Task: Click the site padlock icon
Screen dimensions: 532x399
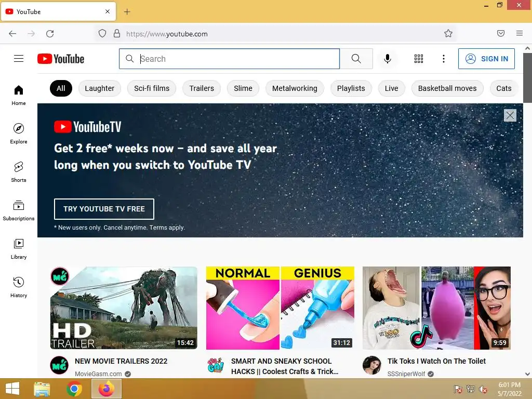Action: click(x=117, y=33)
